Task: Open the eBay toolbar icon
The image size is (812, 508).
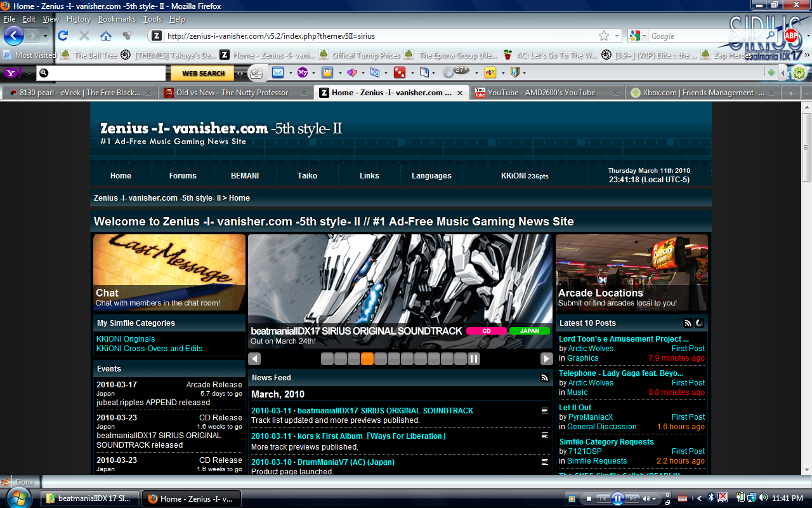Action: tap(490, 73)
